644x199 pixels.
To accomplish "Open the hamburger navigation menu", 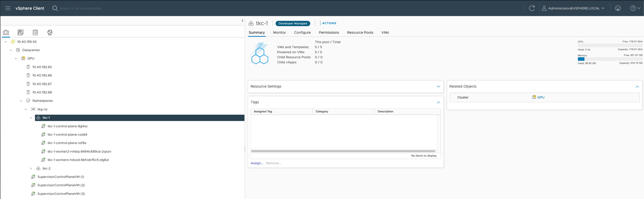I will 8,8.
